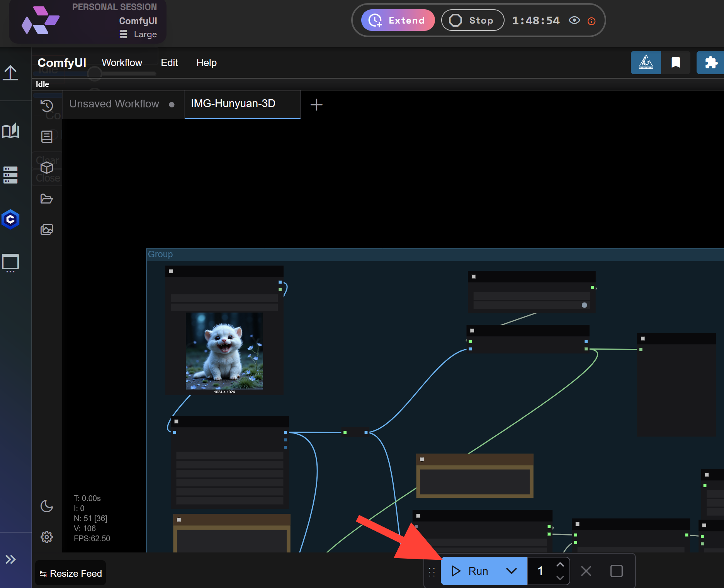
Task: Browse workflows via the folder icon
Action: coord(47,199)
